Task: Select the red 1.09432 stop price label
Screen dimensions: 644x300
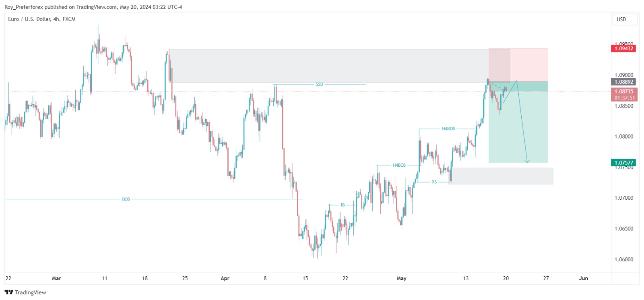Action: point(623,48)
